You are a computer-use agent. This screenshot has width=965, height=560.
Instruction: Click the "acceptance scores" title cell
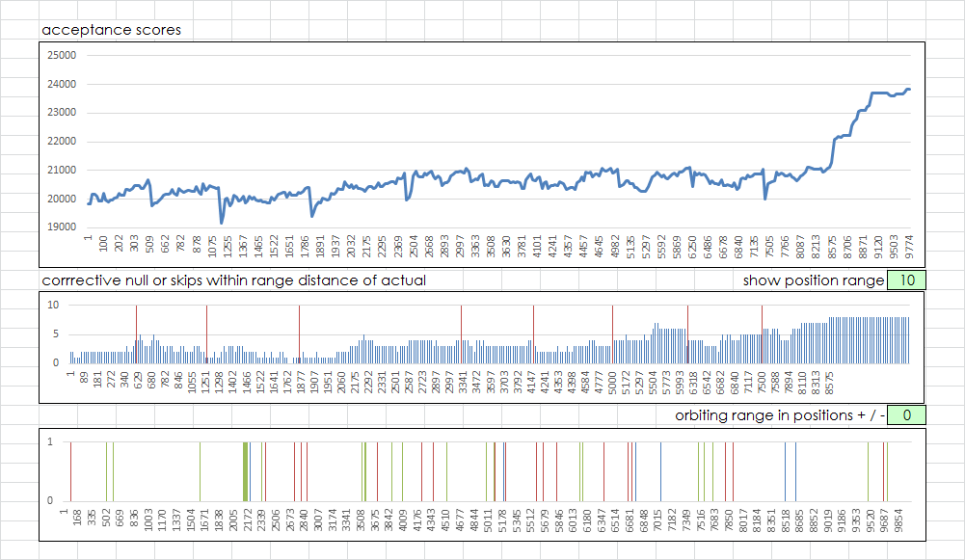point(112,30)
